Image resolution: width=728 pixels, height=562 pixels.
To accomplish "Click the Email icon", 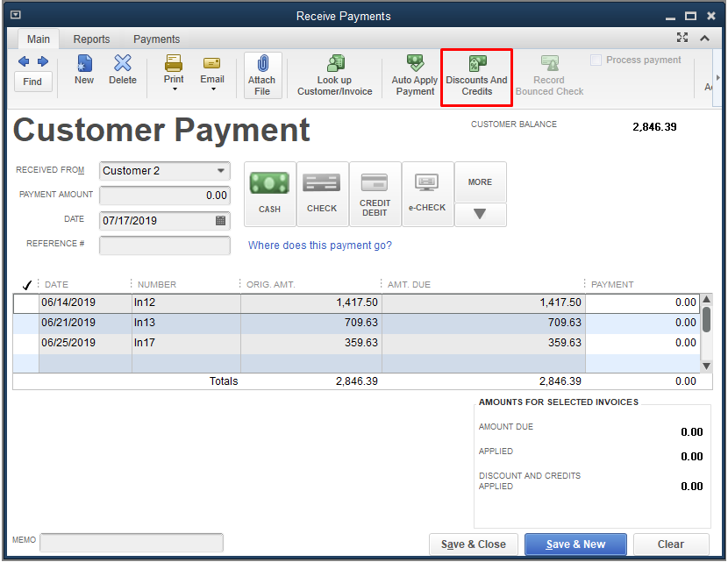I will 211,64.
